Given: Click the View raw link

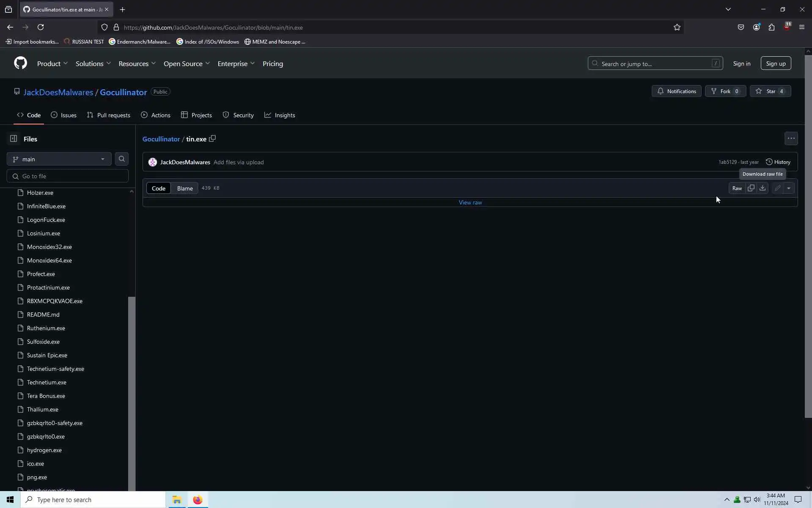Looking at the screenshot, I should click(x=470, y=202).
